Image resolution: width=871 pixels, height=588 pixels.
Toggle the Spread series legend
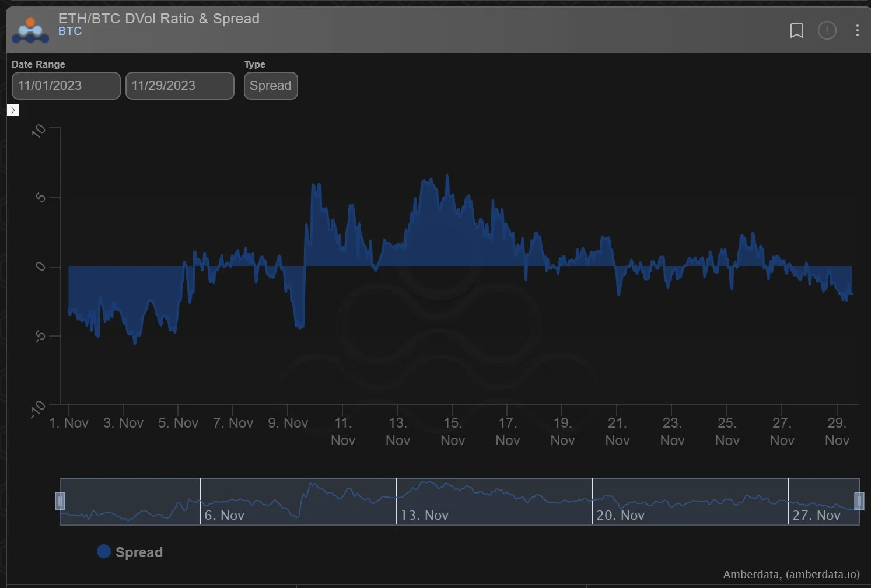point(130,552)
